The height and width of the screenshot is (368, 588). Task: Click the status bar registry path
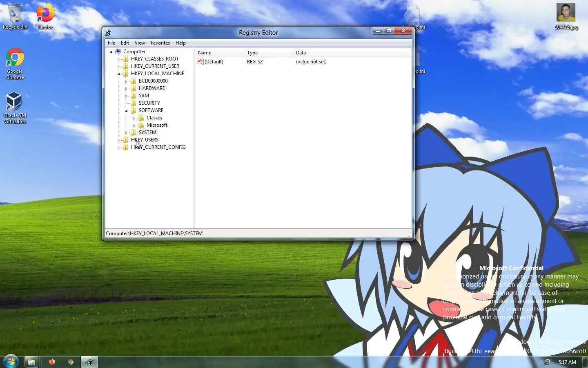154,233
